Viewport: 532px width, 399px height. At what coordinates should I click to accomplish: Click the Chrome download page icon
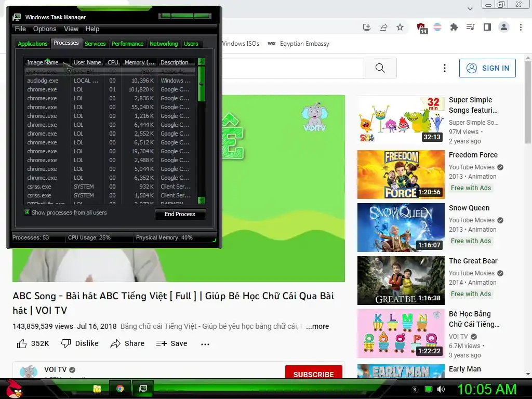point(367,27)
